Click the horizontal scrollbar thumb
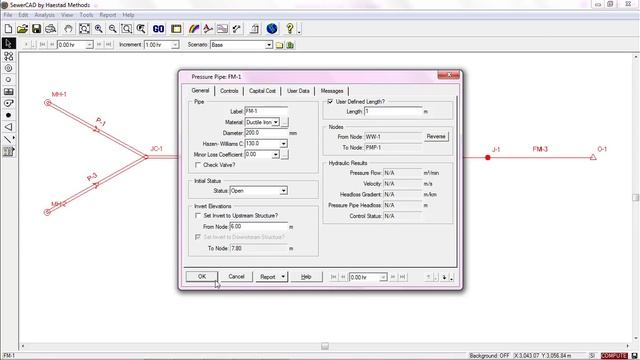This screenshot has height=360, width=640. [325, 346]
